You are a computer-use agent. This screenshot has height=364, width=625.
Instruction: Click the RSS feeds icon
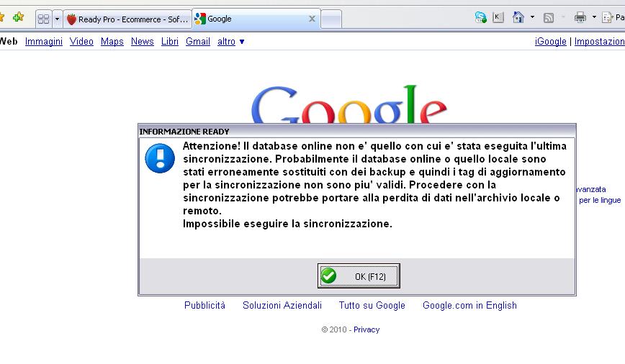549,18
